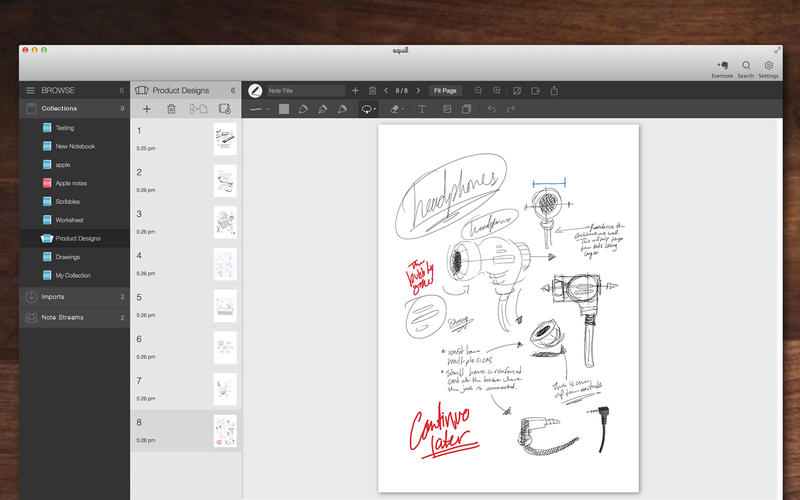Select page 6 in the page list
The image size is (800, 500).
point(186,348)
